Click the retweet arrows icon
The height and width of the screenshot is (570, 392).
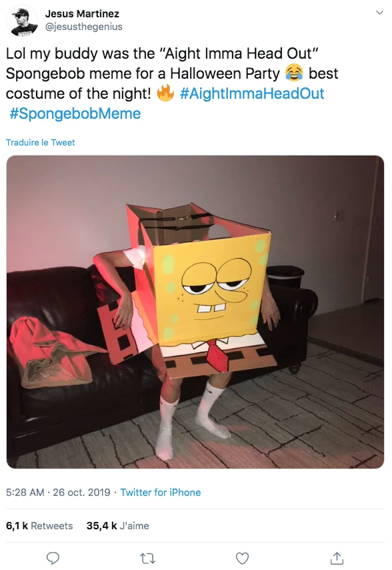(148, 558)
